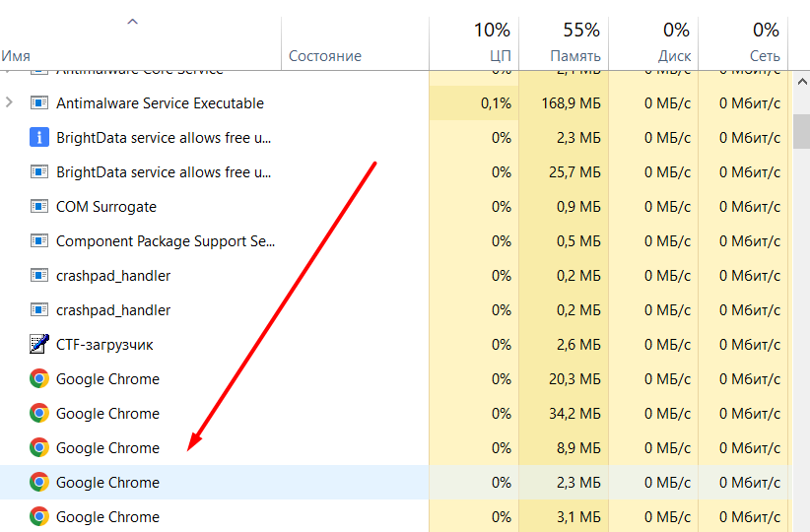810x532 pixels.
Task: Expand the Antimalware Service Executable process
Action: [10, 102]
